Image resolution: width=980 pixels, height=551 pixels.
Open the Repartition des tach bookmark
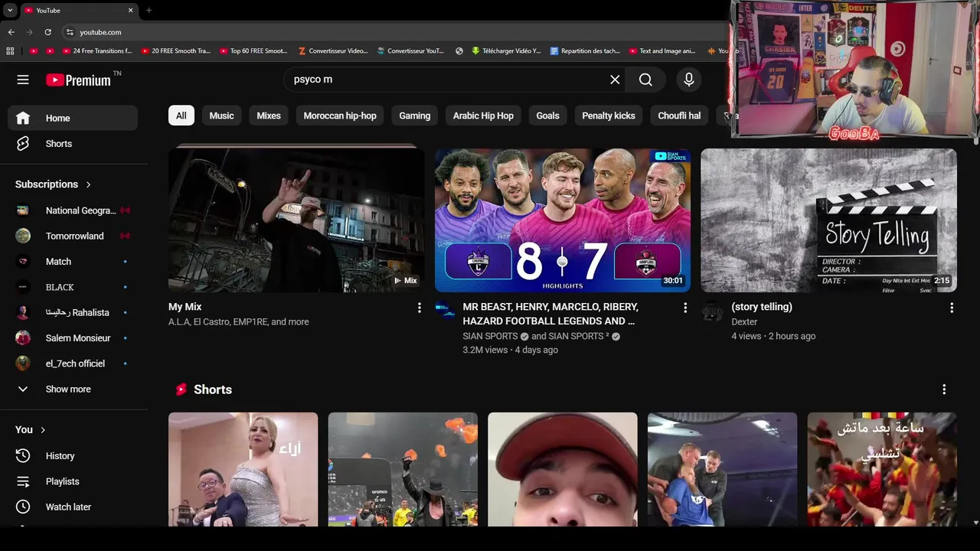586,51
